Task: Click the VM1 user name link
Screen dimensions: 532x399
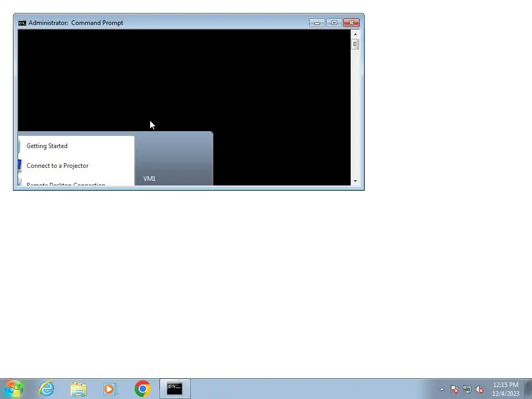Action: click(149, 179)
